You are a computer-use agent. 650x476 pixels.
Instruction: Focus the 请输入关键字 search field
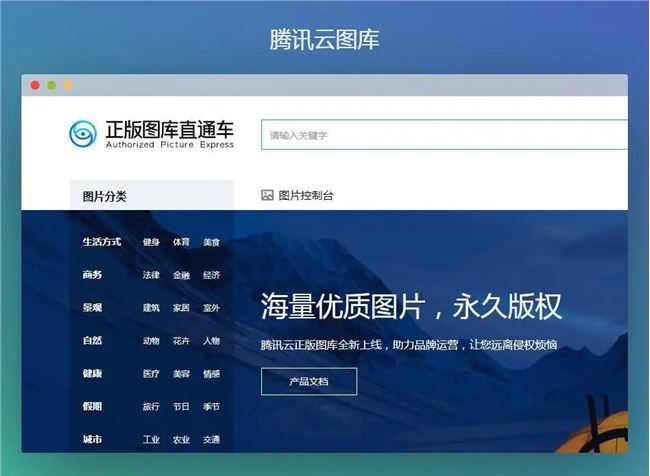444,135
